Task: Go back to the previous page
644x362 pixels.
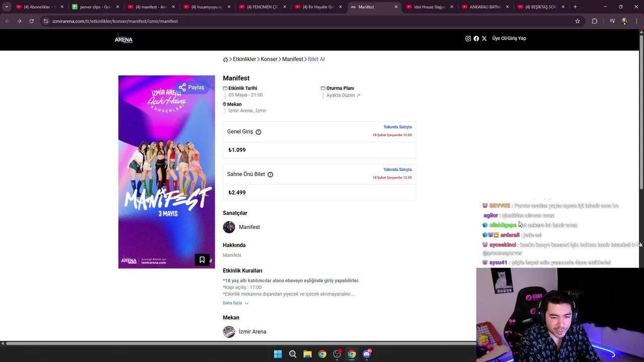Action: point(7,21)
